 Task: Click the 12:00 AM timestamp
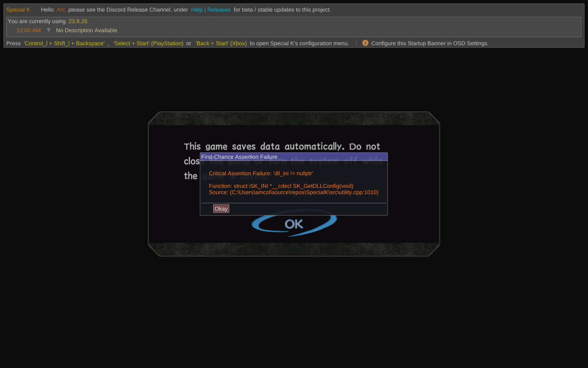coord(28,30)
